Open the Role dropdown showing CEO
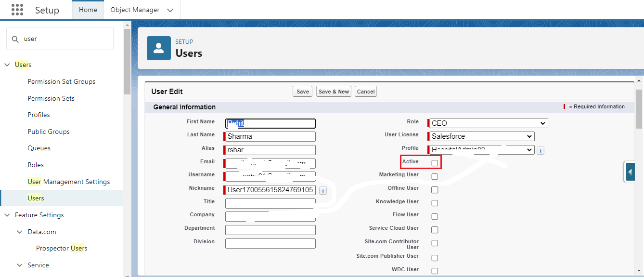644x277 pixels. (488, 123)
